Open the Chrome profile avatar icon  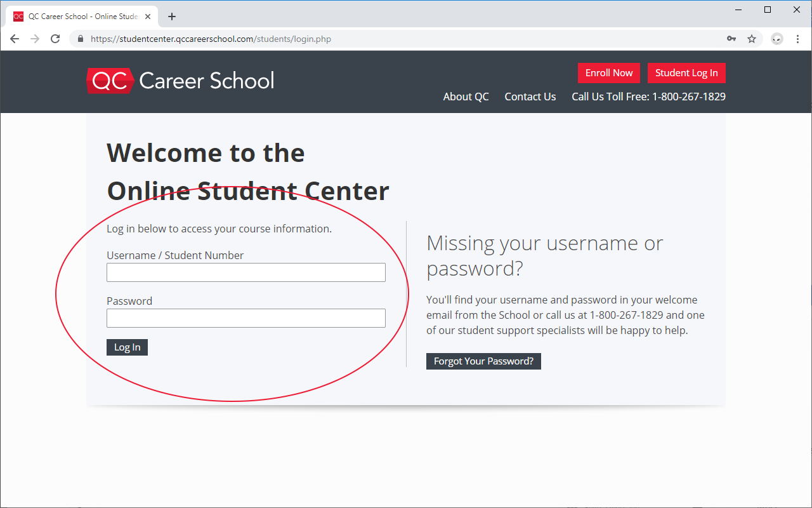777,39
